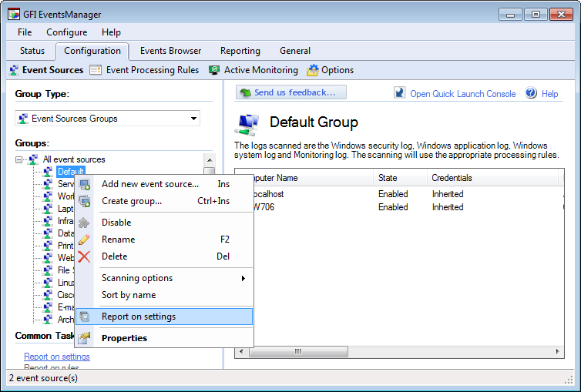
Task: Click the Credentials column header
Action: pos(492,178)
